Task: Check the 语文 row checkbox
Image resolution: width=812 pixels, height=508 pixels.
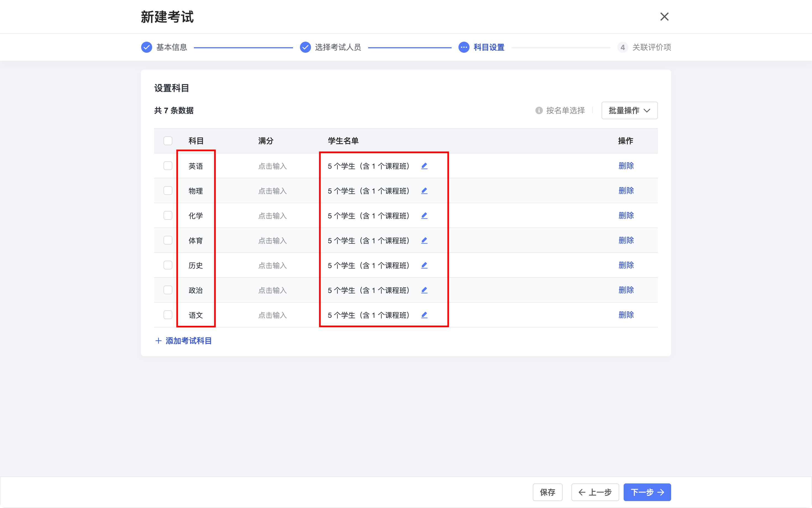Action: [x=168, y=315]
